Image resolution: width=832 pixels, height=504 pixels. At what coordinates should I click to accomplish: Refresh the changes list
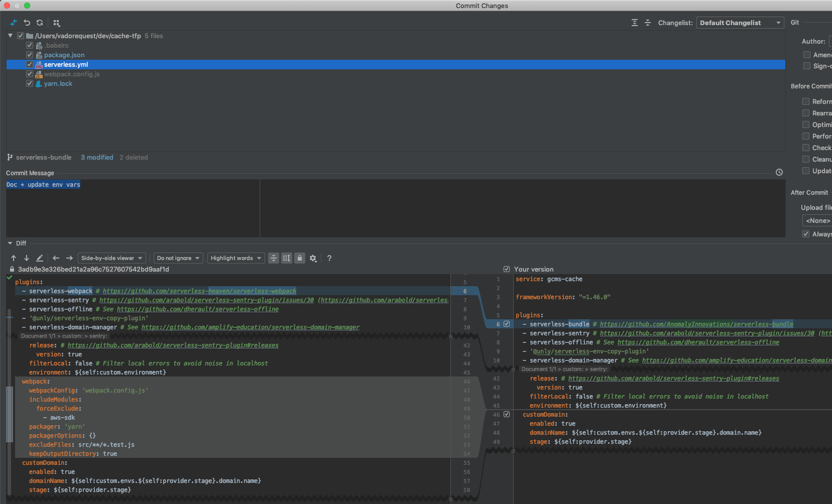[40, 23]
